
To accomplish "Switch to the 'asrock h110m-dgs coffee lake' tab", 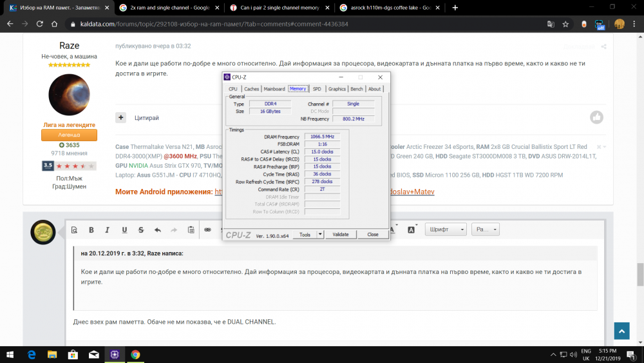I will pos(390,7).
